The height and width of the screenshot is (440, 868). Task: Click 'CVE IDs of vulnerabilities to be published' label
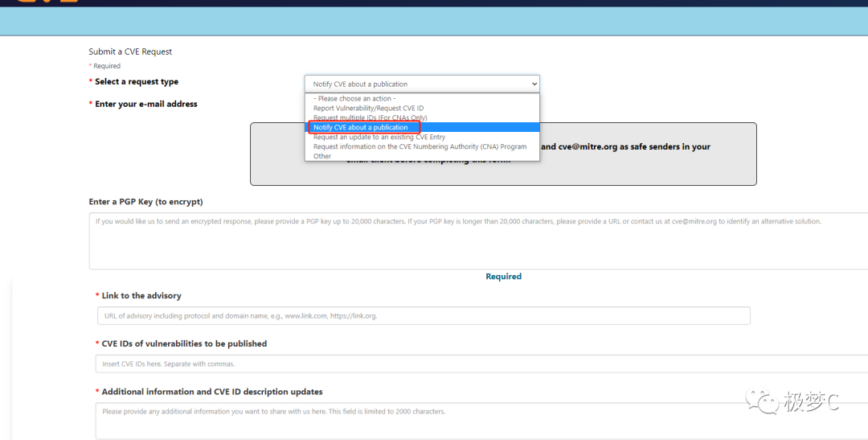pos(184,343)
